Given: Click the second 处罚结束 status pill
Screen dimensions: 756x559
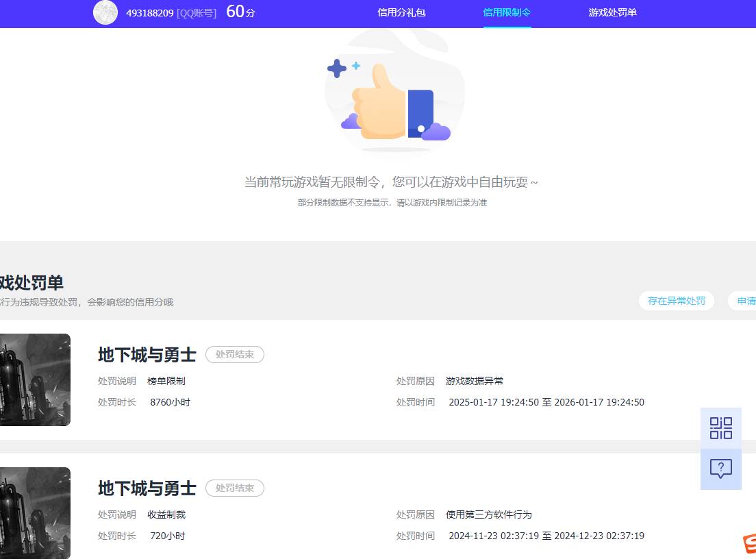Looking at the screenshot, I should coord(235,488).
